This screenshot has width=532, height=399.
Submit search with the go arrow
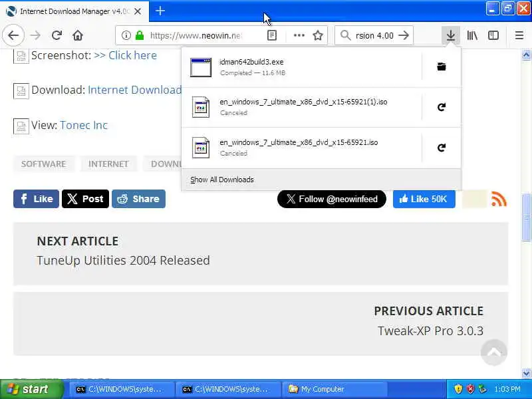(x=404, y=35)
